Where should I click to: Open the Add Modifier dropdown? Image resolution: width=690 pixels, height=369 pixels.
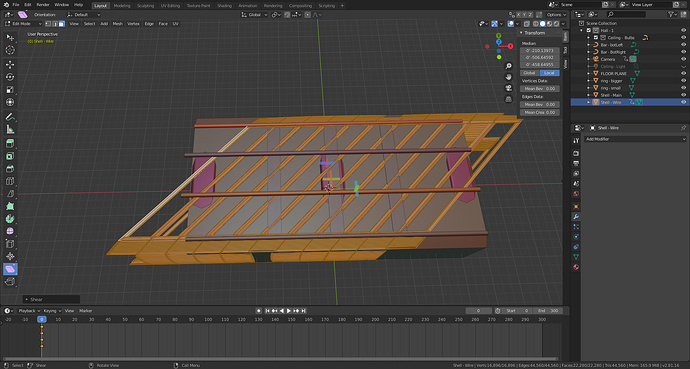pyautogui.click(x=635, y=139)
